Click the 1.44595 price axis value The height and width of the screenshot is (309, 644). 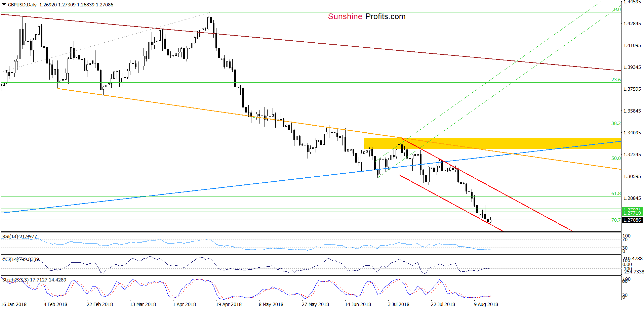(x=632, y=2)
